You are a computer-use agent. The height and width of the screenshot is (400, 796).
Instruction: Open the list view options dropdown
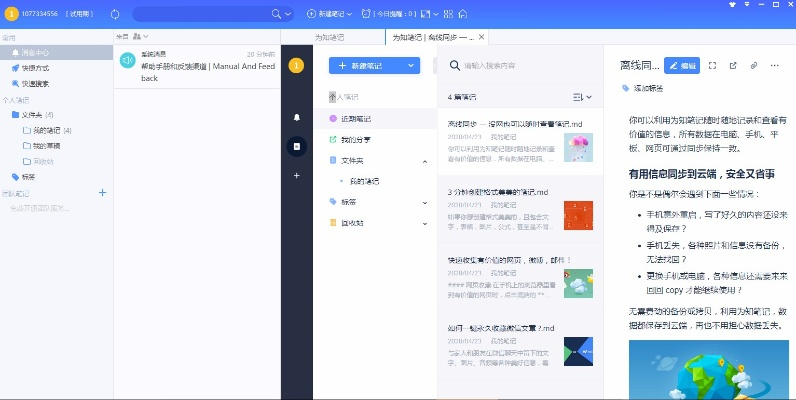(x=582, y=97)
